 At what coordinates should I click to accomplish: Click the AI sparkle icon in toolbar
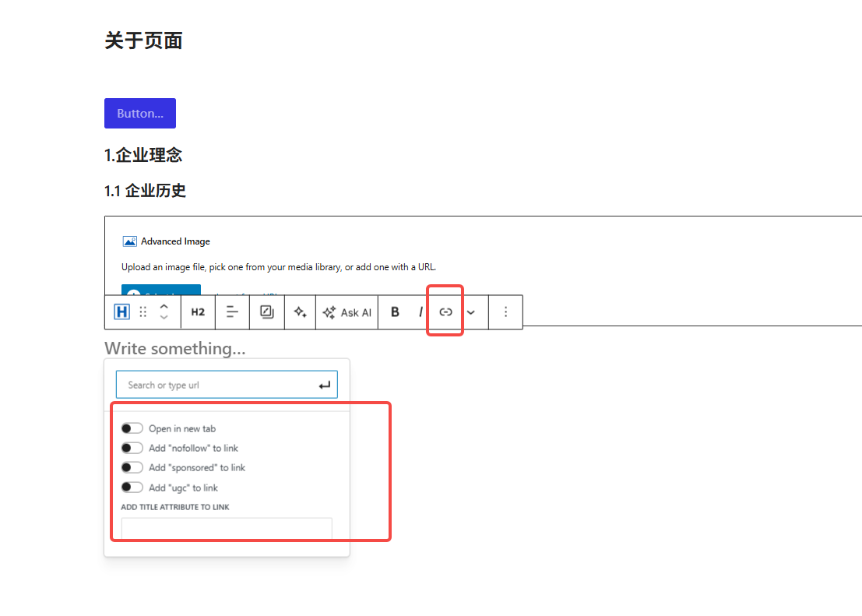click(300, 312)
